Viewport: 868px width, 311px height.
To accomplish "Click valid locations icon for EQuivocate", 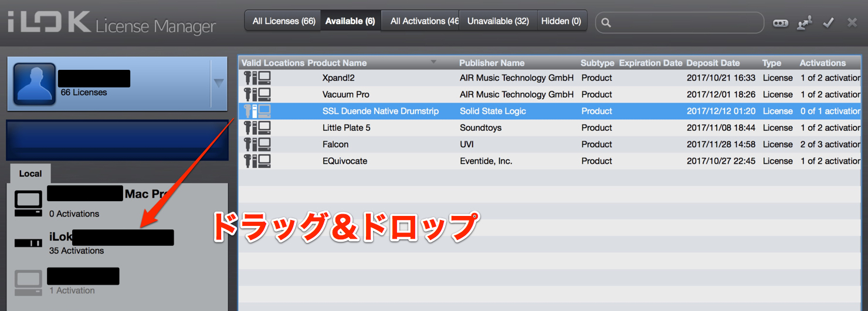I will 257,161.
